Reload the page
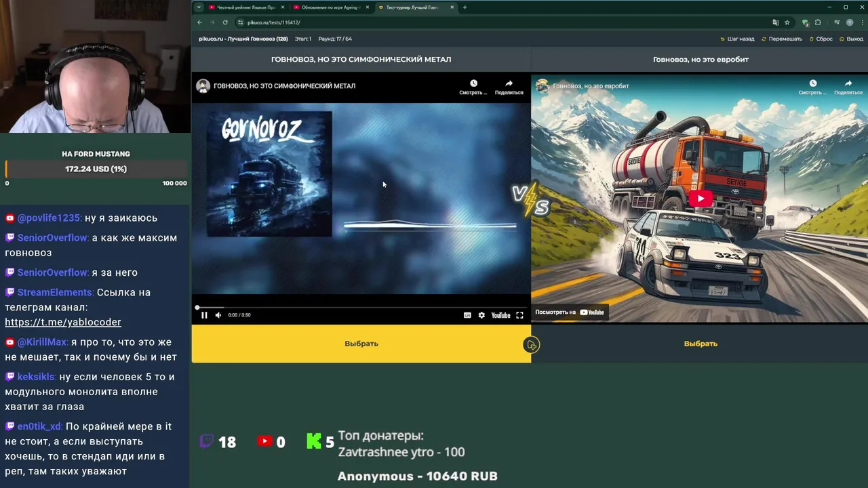The width and height of the screenshot is (868, 488). coord(224,22)
